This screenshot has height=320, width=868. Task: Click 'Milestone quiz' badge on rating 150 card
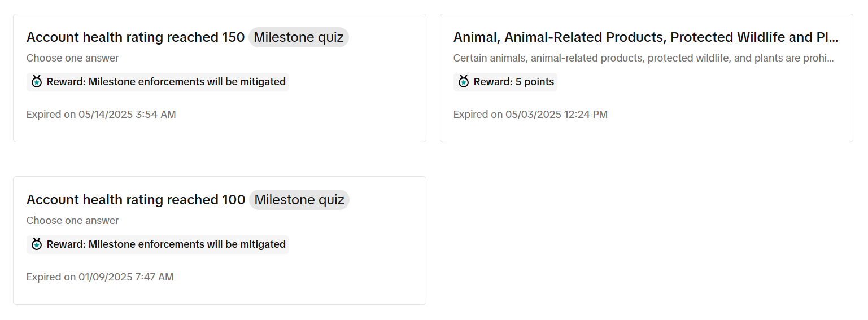(299, 37)
